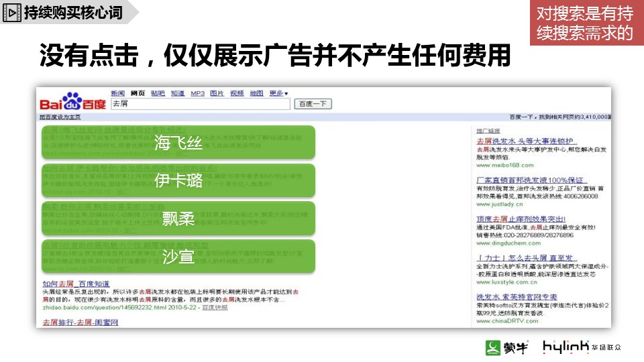Click the green 海飞丝 box
Screen dimensions: 644x362
click(x=178, y=142)
